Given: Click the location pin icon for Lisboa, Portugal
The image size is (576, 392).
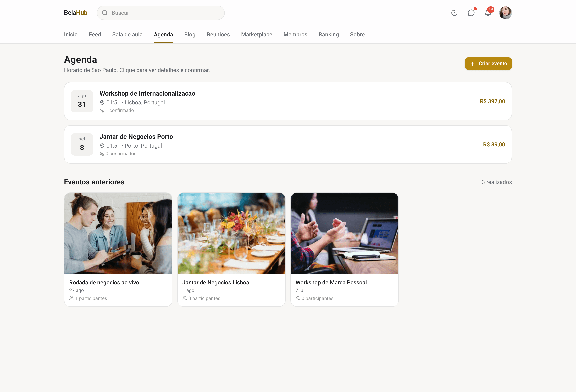Looking at the screenshot, I should 102,103.
